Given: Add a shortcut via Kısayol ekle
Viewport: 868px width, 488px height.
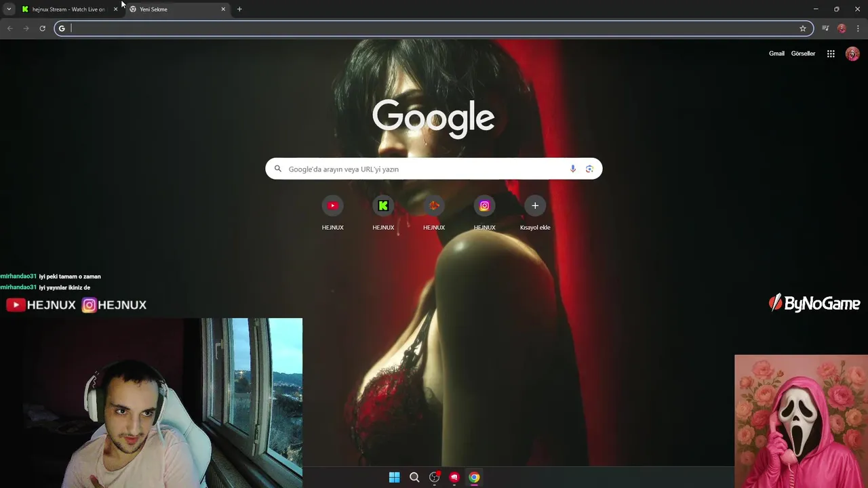Looking at the screenshot, I should (535, 213).
